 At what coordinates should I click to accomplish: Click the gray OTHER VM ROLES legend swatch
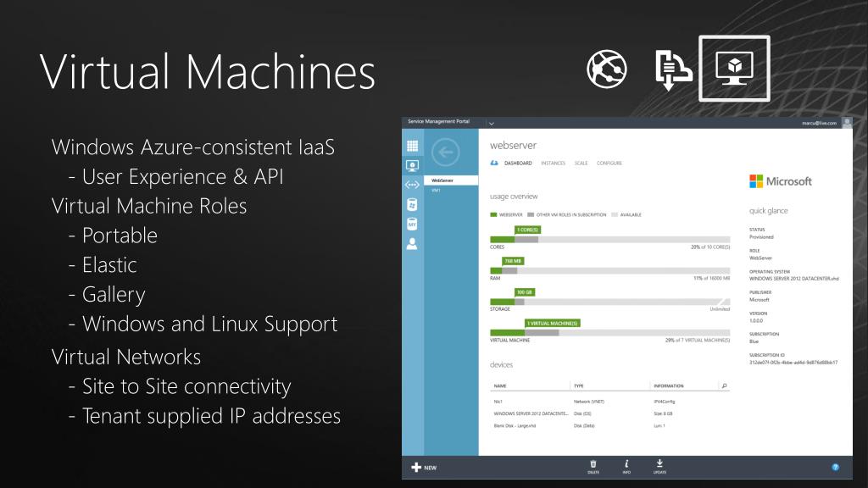pyautogui.click(x=531, y=214)
